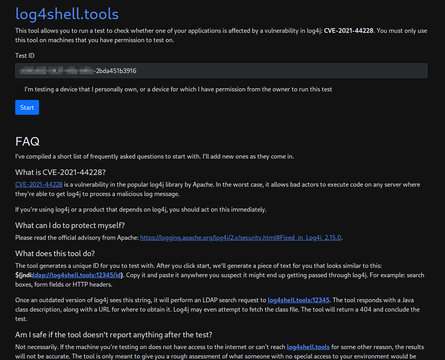Tick the permission confirmation checkbox

pos(18,89)
